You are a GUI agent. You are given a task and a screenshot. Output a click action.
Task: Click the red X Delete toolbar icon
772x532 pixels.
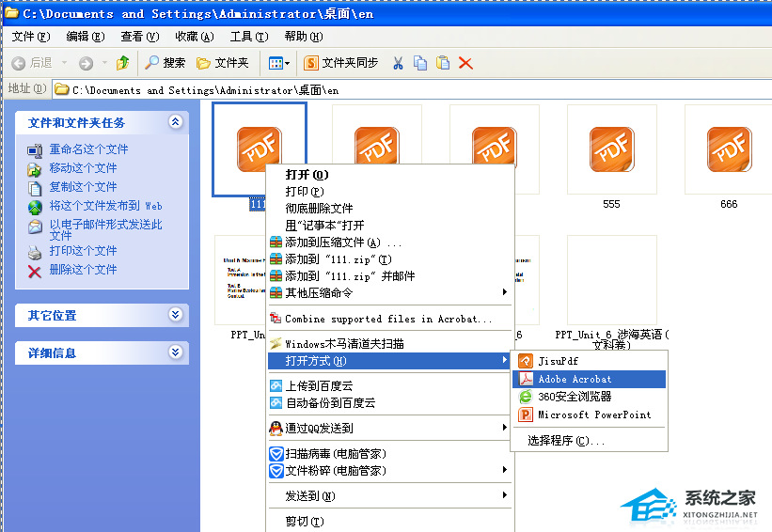[465, 63]
